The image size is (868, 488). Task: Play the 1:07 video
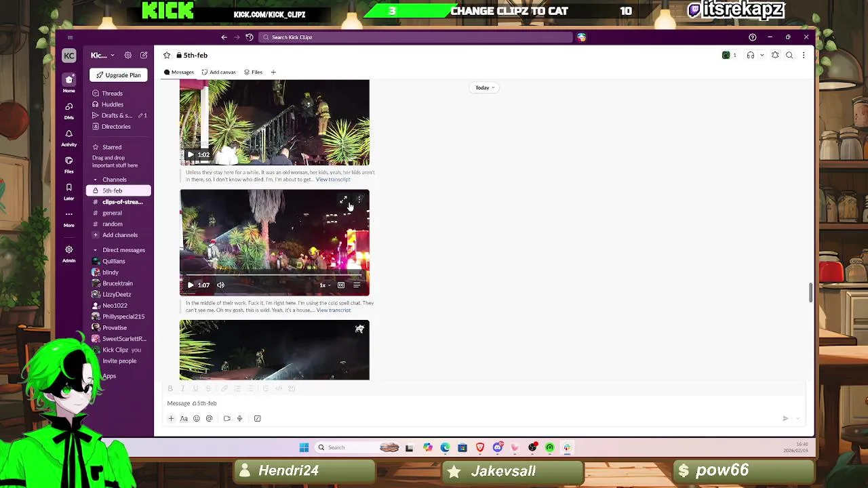pyautogui.click(x=191, y=285)
